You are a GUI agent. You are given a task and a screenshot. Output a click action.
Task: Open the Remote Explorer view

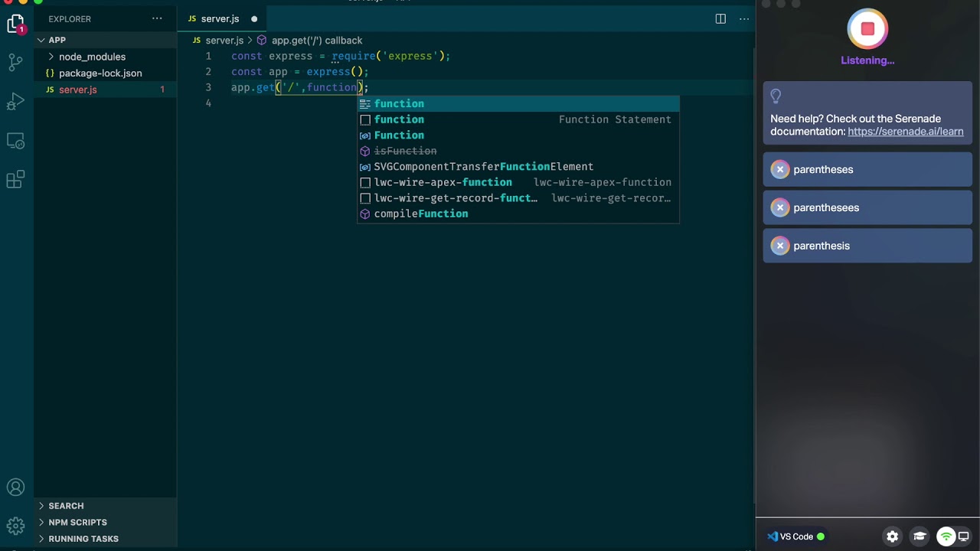15,142
